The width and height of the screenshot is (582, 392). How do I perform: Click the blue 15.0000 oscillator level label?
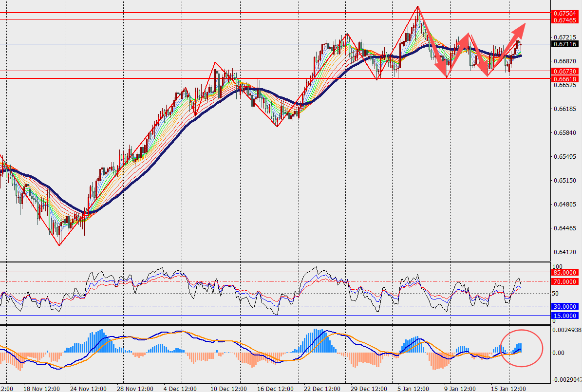pyautogui.click(x=565, y=316)
